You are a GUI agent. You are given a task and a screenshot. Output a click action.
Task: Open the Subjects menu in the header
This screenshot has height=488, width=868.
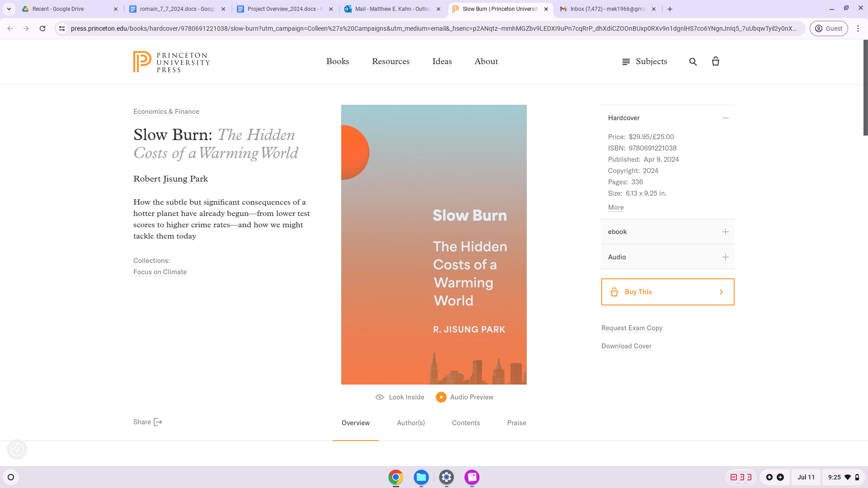[645, 61]
